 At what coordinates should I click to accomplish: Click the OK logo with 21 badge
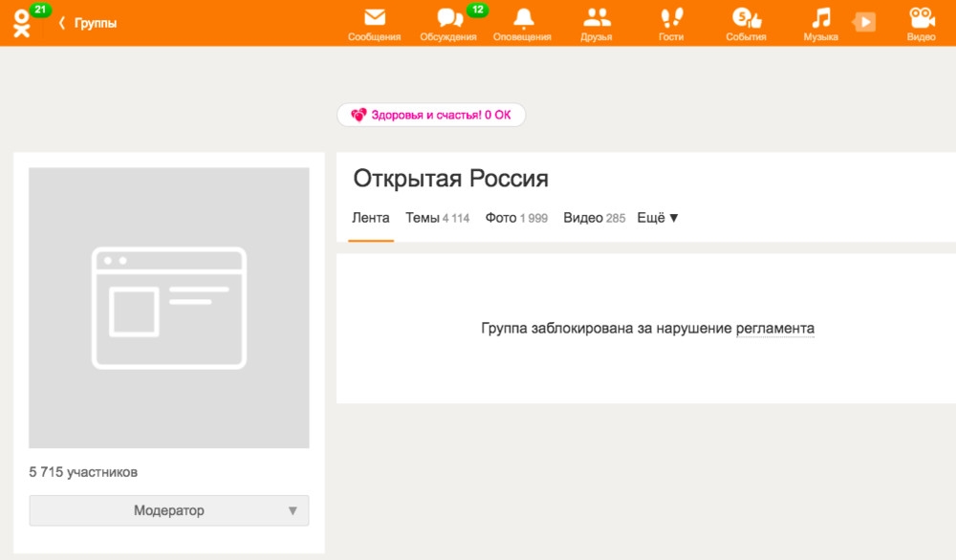click(x=21, y=21)
